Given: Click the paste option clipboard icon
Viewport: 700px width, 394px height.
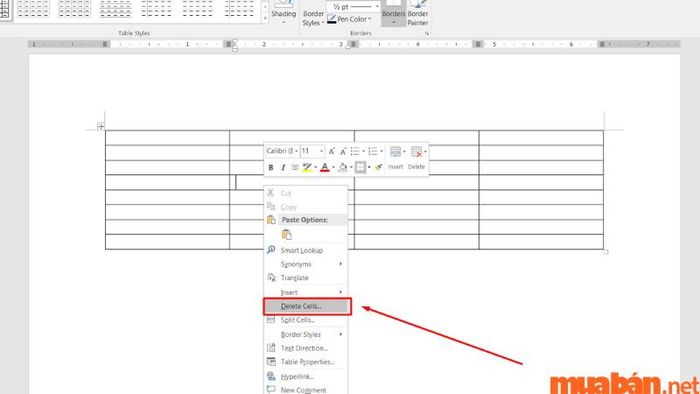Looking at the screenshot, I should tap(287, 235).
